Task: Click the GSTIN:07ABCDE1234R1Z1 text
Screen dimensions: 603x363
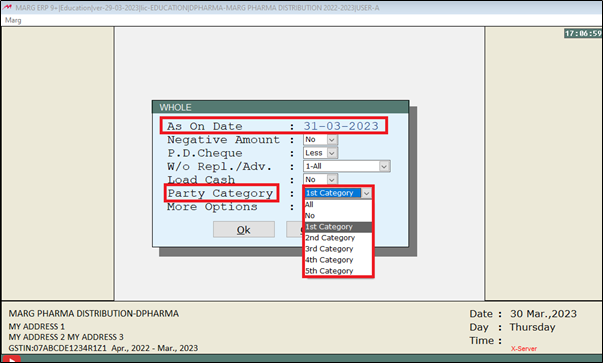Action: point(58,348)
